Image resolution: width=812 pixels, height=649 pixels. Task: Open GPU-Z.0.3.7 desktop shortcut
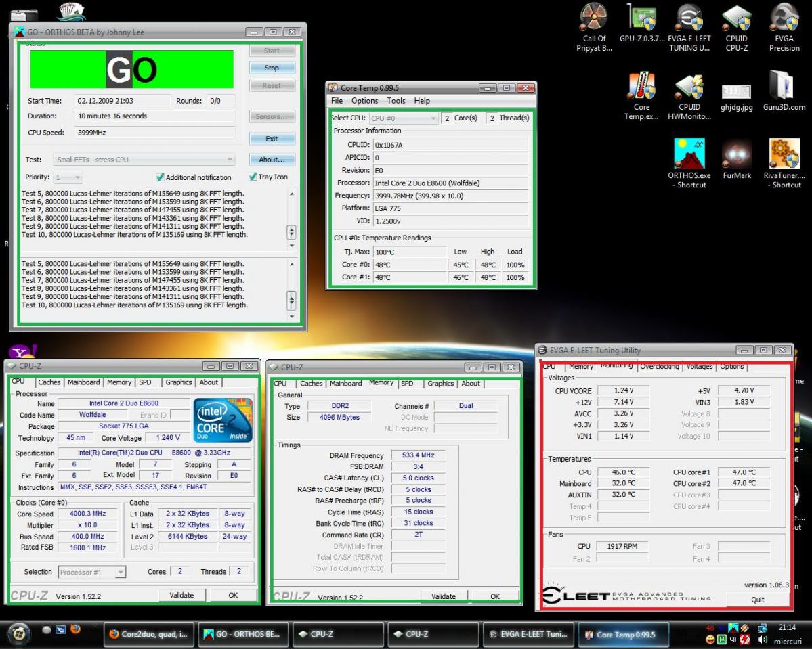point(641,23)
